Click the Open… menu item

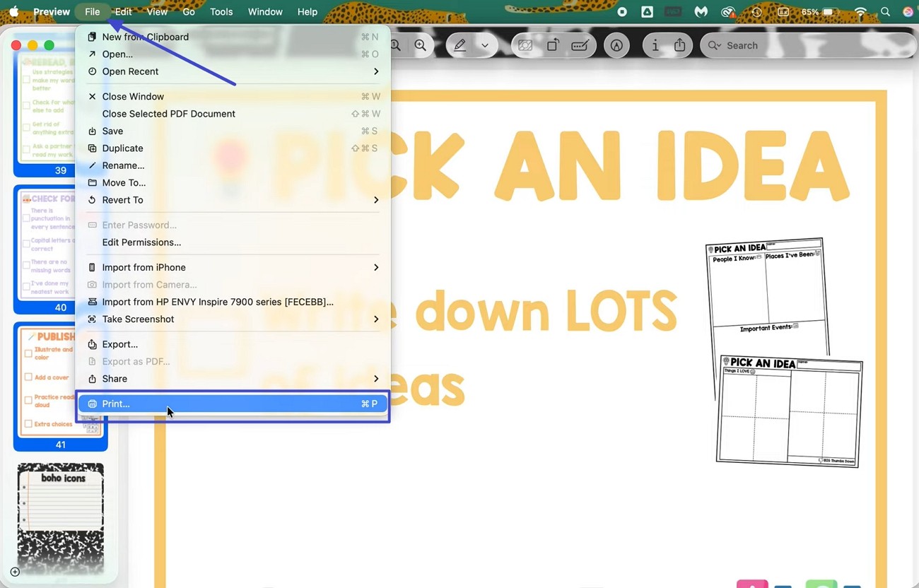click(x=233, y=54)
